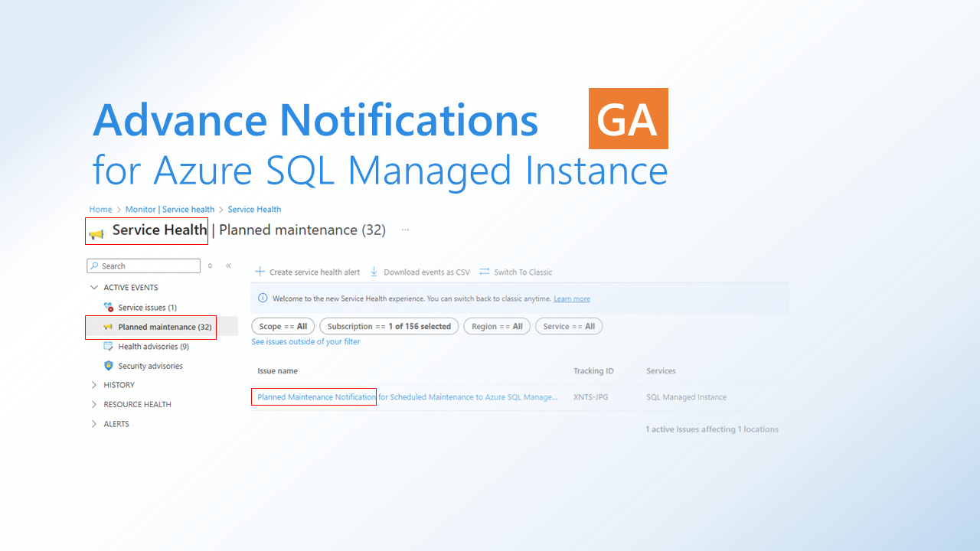The image size is (980, 551).
Task: Open the Subscription filter showing 1 of 156 selected
Action: coord(389,326)
